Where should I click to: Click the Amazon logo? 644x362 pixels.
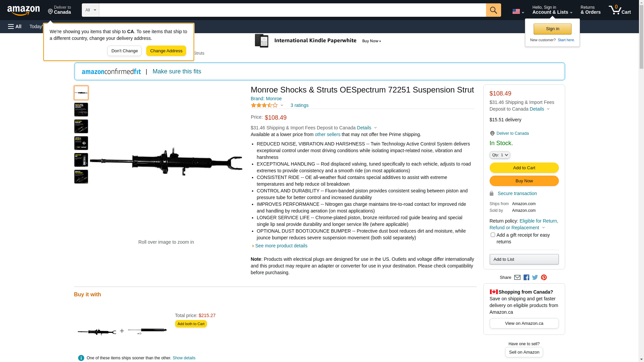23,10
